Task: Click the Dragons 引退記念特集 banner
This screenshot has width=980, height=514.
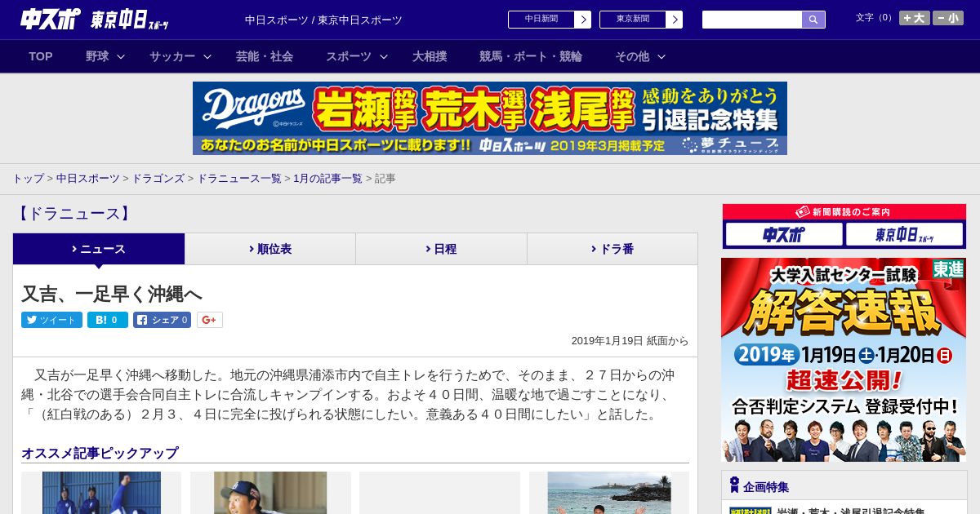Action: 490,118
